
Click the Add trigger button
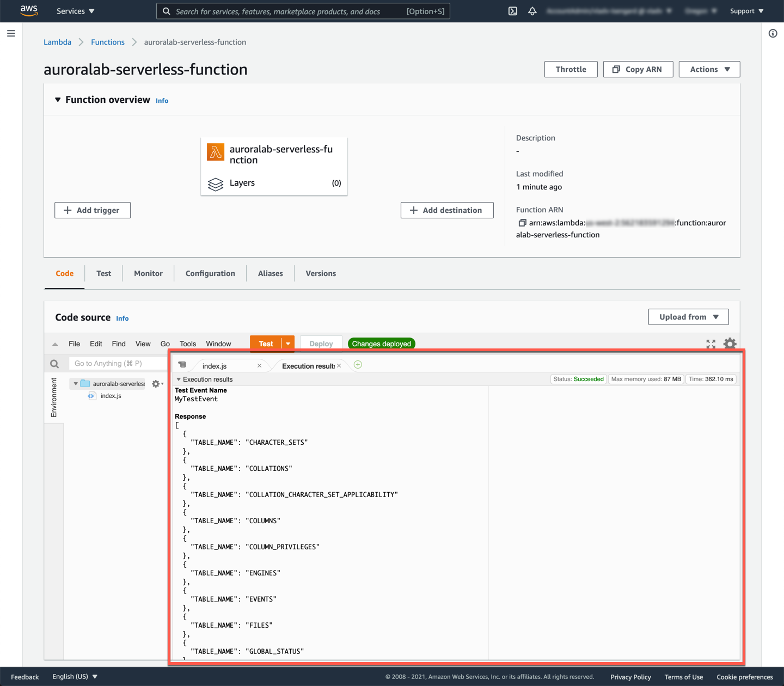[93, 210]
